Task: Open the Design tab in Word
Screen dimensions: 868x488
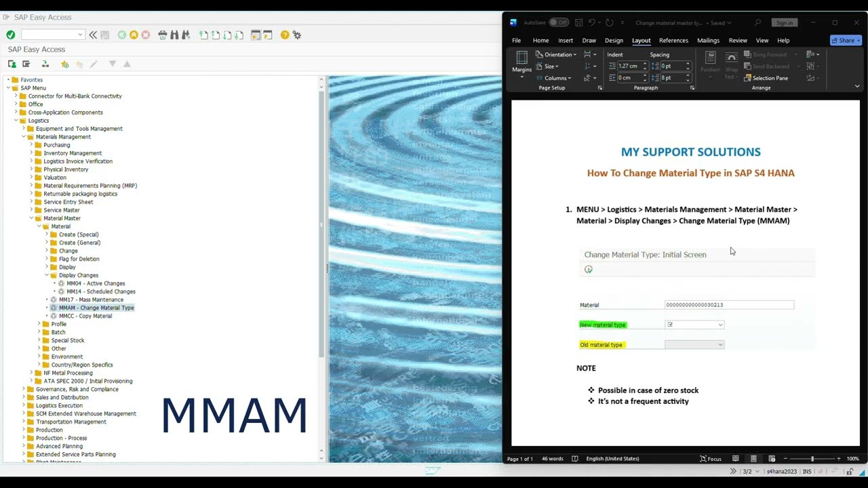Action: pos(614,41)
